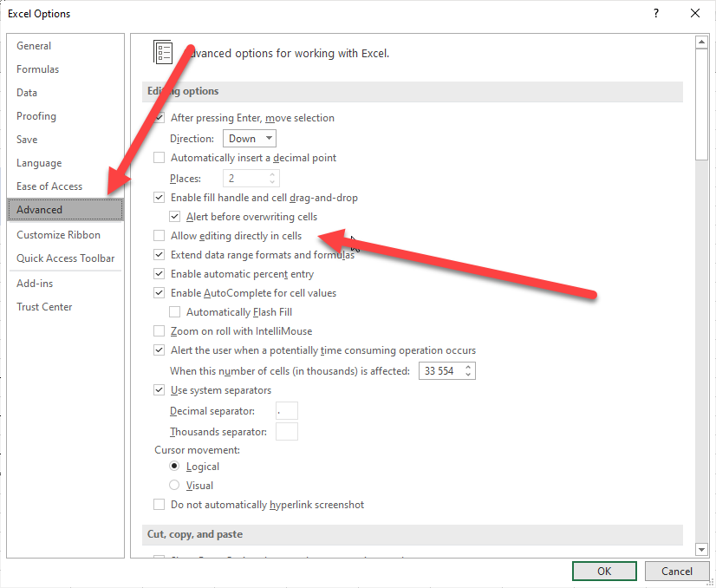Open the Save options category

(x=27, y=140)
